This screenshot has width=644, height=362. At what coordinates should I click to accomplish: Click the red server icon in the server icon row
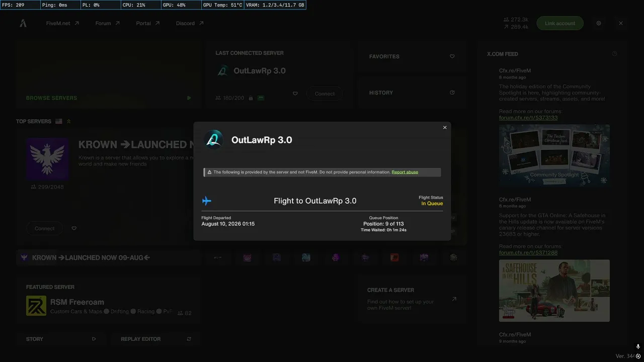pyautogui.click(x=394, y=257)
